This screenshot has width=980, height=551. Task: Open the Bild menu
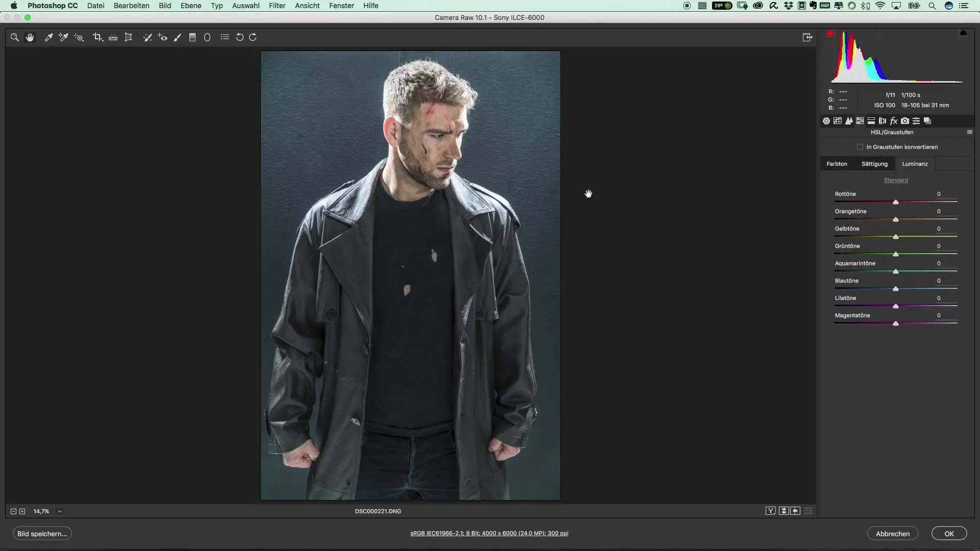coord(165,6)
